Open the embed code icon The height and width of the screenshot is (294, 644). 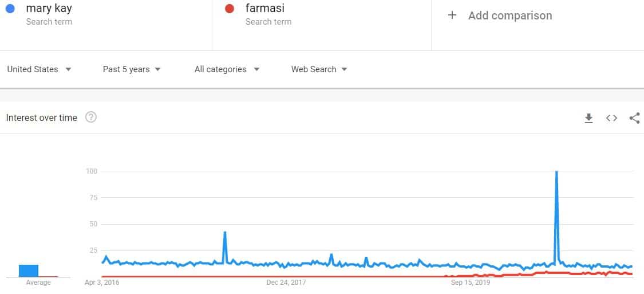611,119
